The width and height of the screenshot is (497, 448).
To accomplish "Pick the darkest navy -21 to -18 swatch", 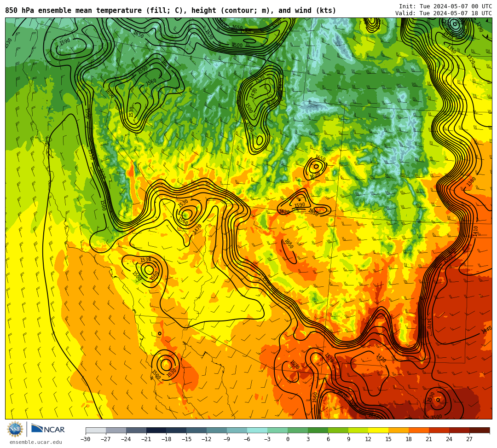I will pos(156,430).
